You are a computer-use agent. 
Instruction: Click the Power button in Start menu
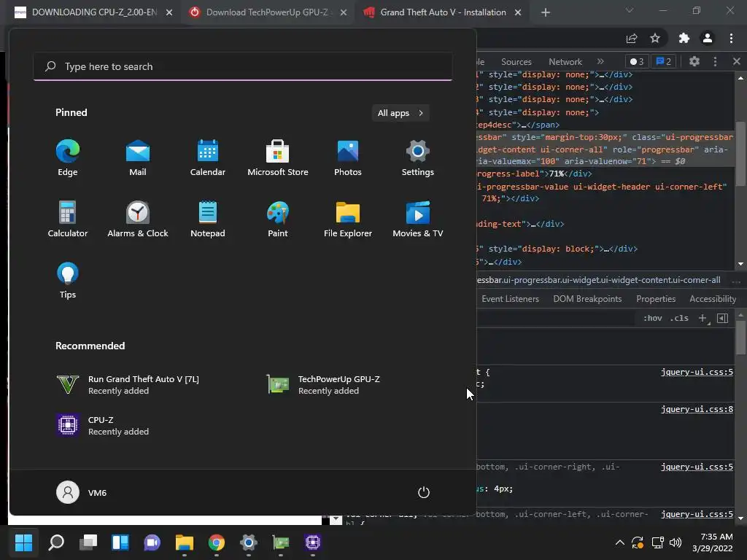424,492
